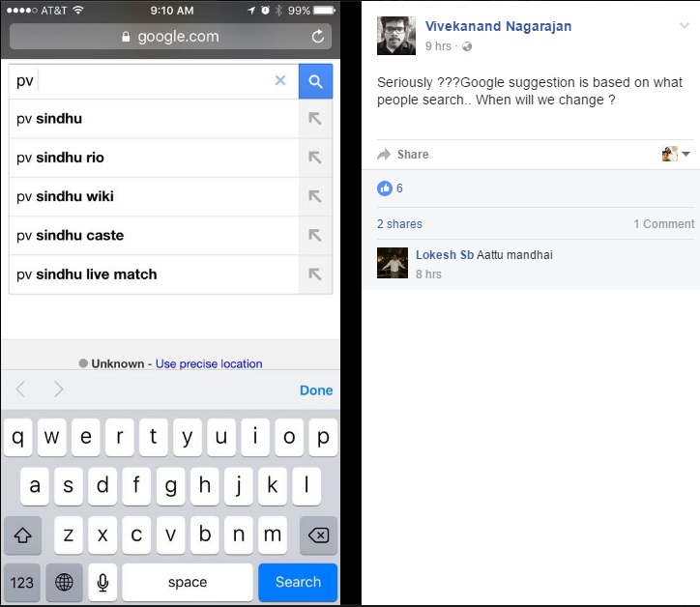Tap the 'm' key
700x607 pixels.
coord(273,535)
